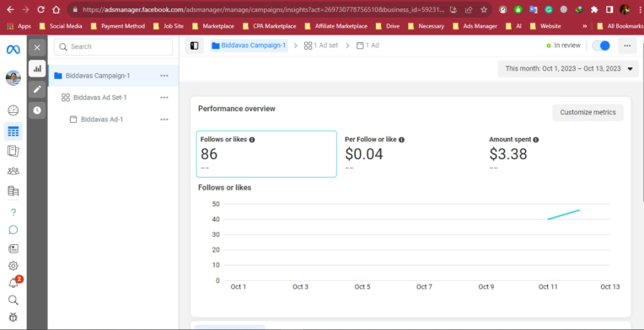Viewport: 644px width, 330px height.
Task: Switch to the edit pencil icon
Action: (37, 89)
